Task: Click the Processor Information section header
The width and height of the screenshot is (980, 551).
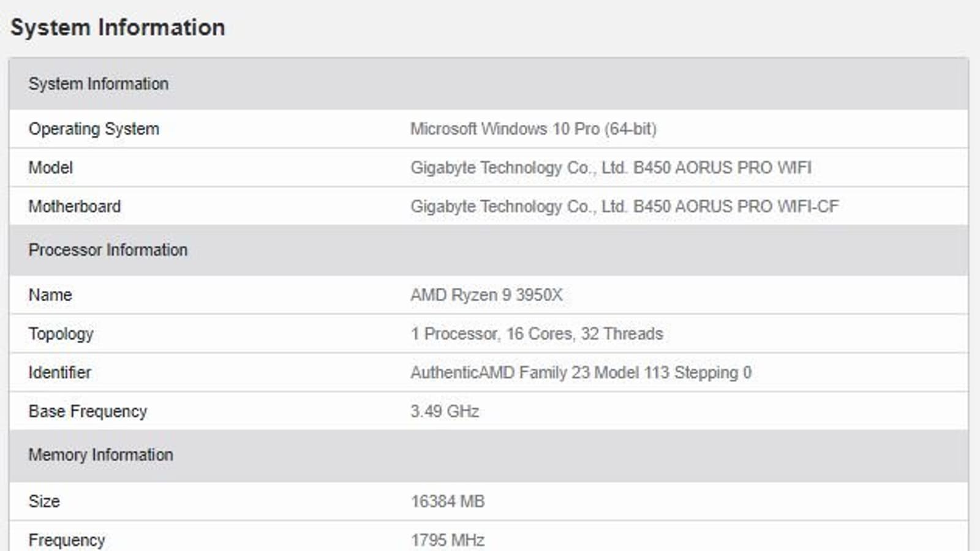Action: tap(108, 250)
